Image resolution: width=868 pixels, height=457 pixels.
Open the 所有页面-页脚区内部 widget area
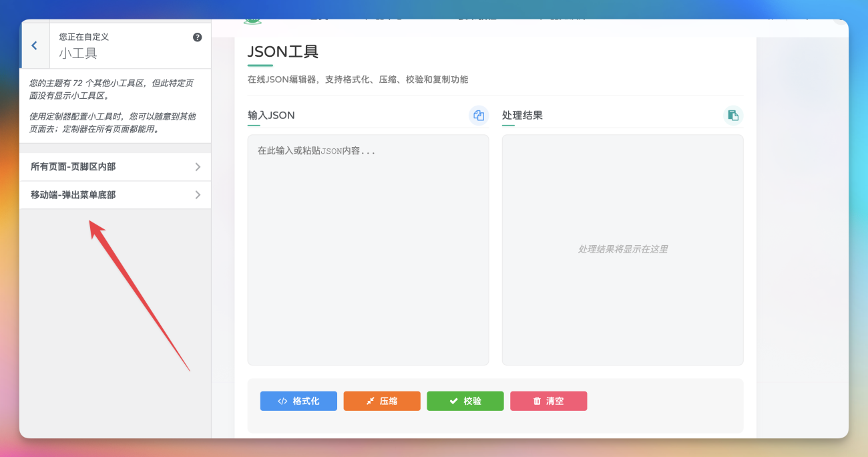(x=73, y=167)
